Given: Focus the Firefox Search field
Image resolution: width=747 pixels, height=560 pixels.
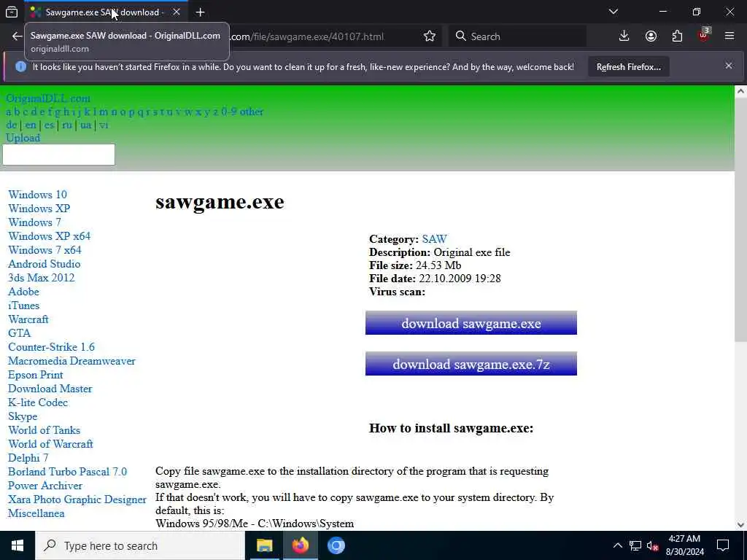Looking at the screenshot, I should 517,36.
